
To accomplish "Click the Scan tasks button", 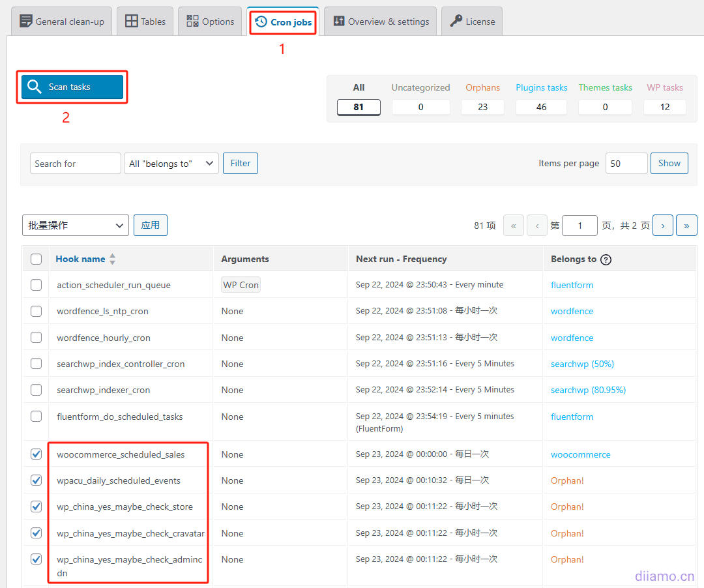I will 72,87.
